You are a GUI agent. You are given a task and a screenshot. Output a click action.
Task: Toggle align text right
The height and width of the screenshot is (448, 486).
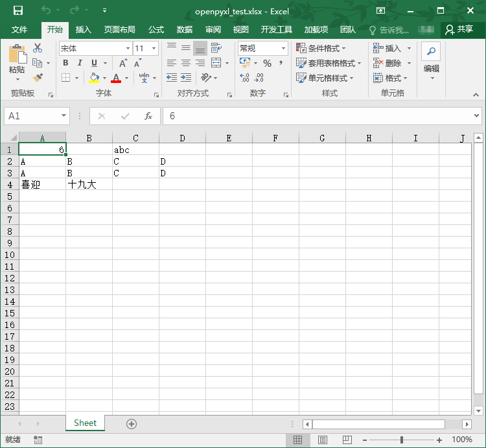200,64
